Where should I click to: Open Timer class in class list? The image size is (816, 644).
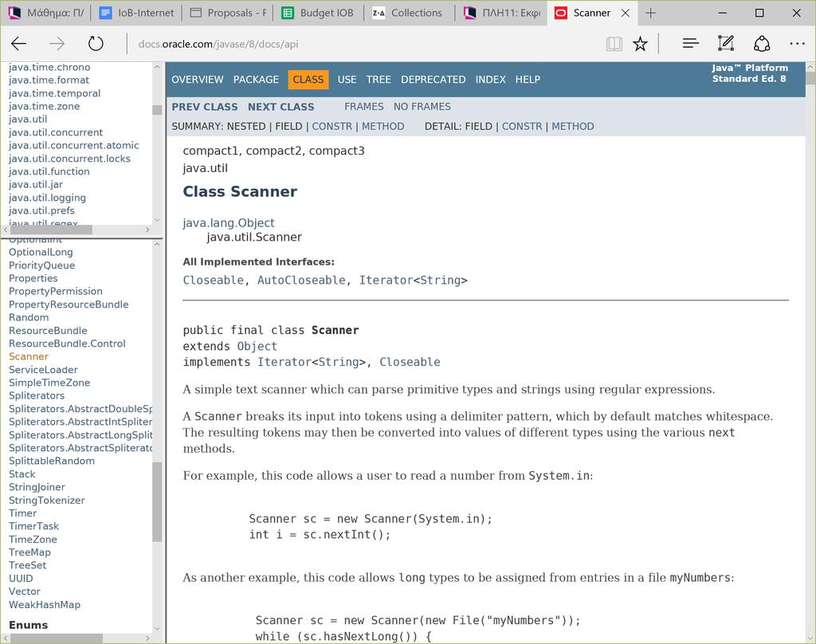[22, 513]
